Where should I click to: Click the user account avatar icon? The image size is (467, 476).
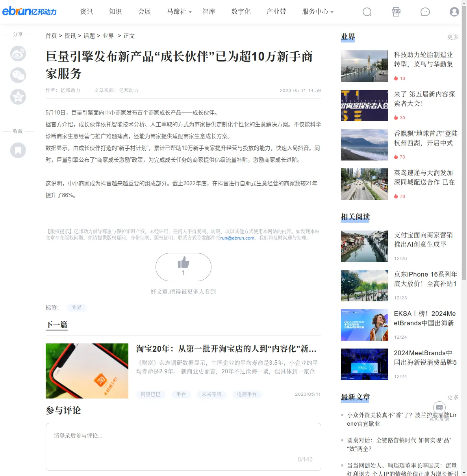454,12
